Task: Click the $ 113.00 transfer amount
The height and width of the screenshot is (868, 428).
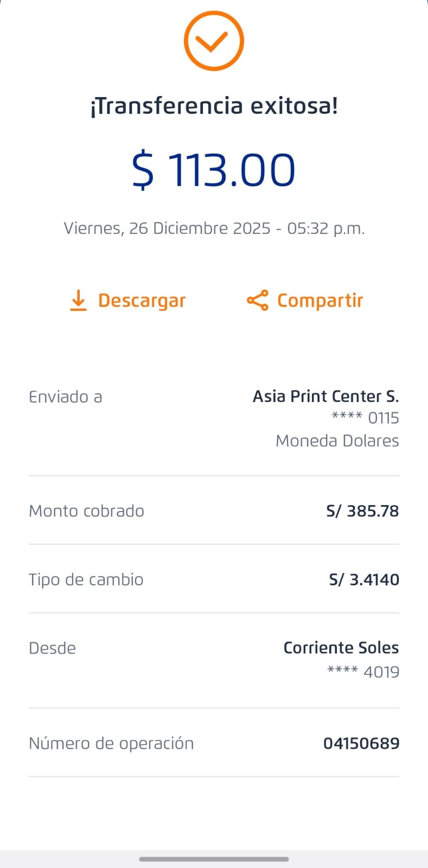Action: point(214,170)
